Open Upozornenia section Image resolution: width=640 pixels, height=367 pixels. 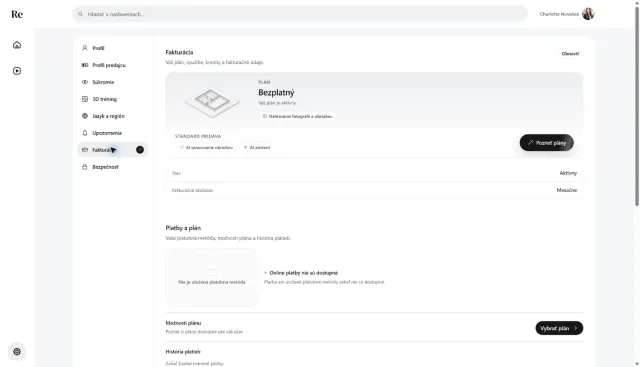113,133
